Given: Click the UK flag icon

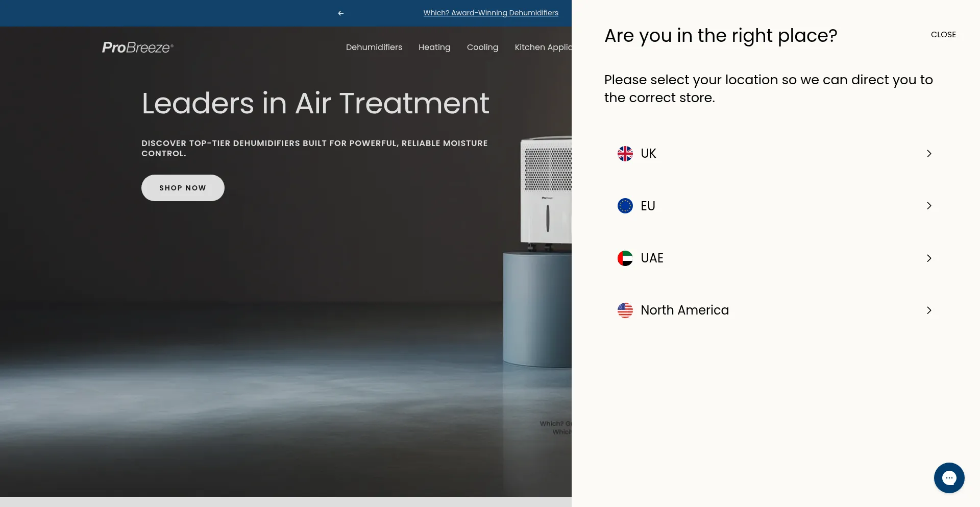Looking at the screenshot, I should coord(625,154).
